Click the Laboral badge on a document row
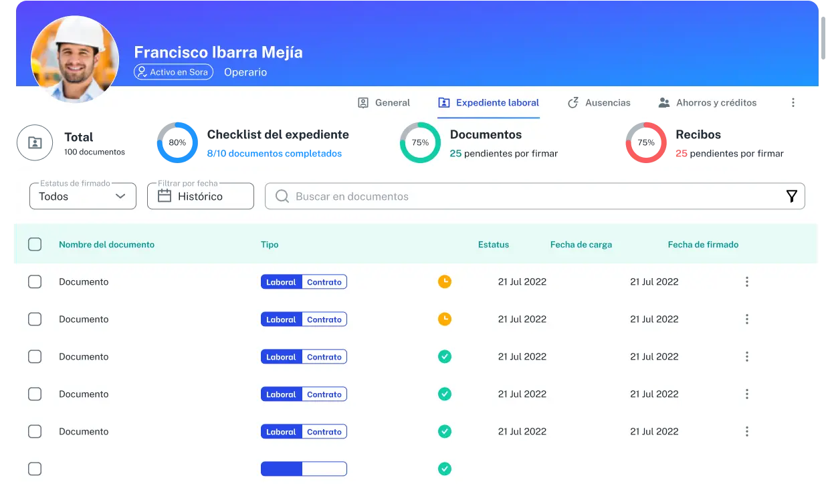The width and height of the screenshot is (828, 504). coord(281,281)
